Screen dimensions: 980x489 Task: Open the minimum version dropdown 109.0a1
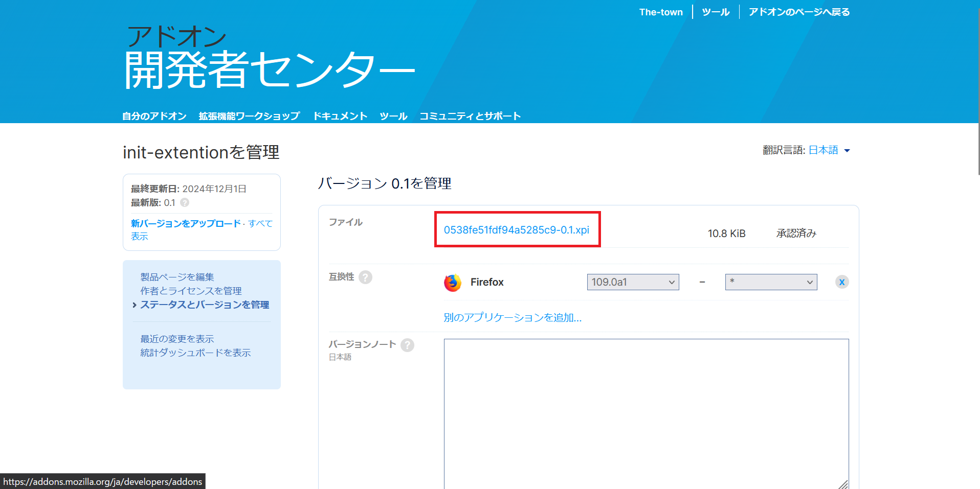pyautogui.click(x=633, y=282)
